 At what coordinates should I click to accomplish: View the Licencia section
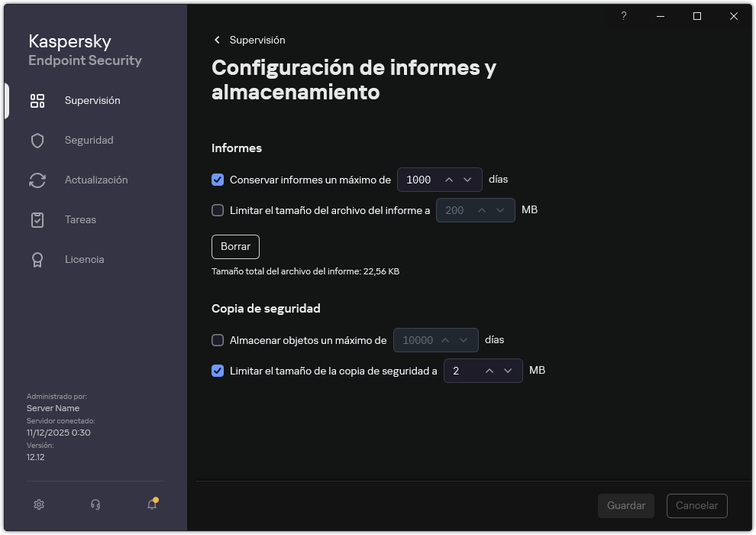84,259
